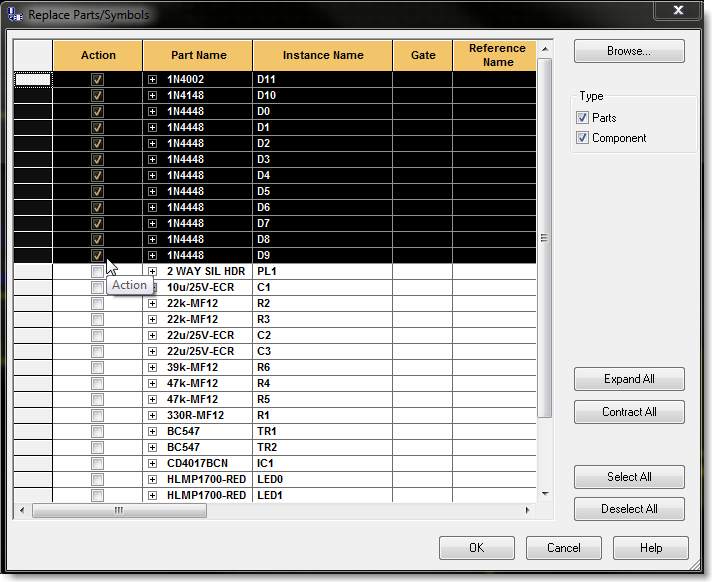The width and height of the screenshot is (712, 582).
Task: Click the scroll up arrow of the list
Action: click(545, 49)
